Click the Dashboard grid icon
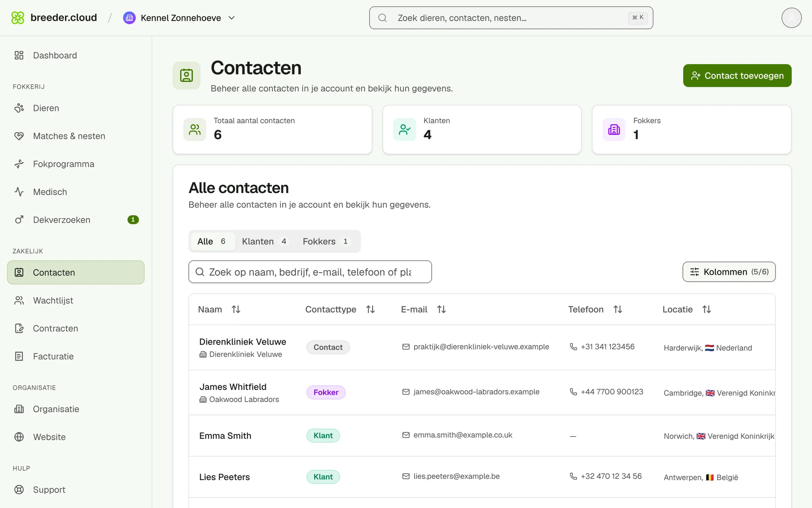 (x=19, y=55)
